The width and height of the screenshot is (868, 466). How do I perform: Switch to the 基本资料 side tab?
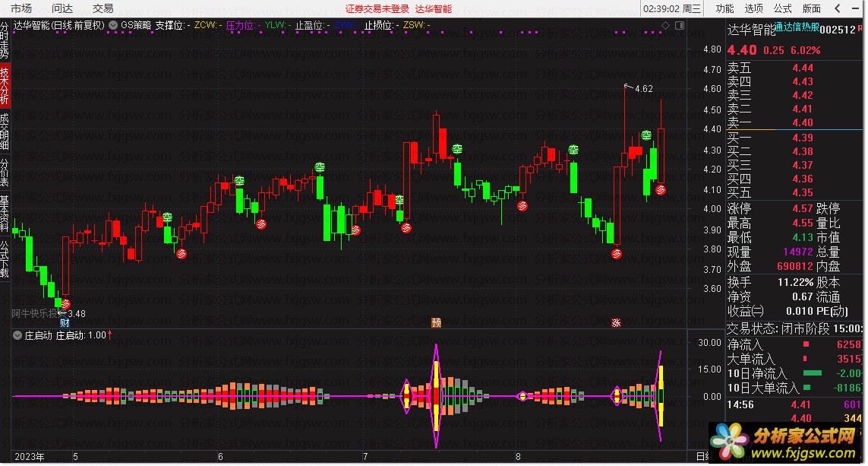point(5,214)
